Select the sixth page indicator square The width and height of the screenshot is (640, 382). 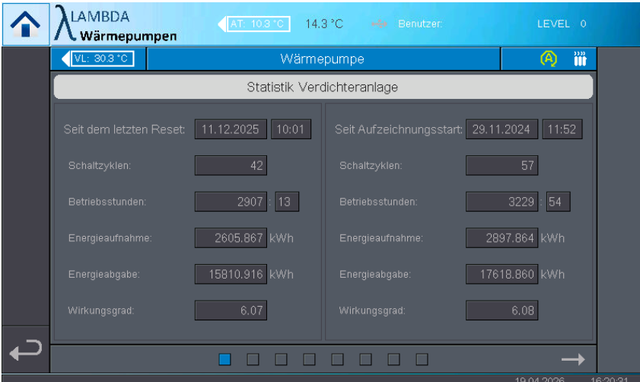365,359
